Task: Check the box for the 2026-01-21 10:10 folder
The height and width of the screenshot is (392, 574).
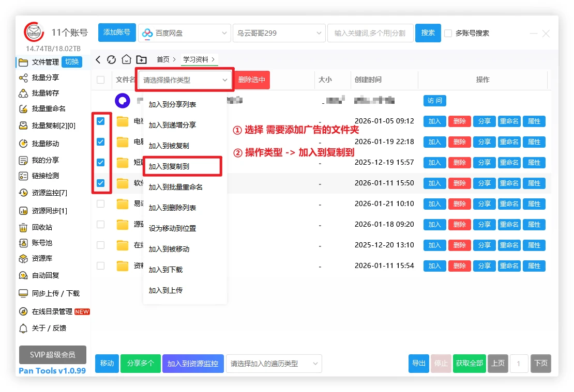Action: 100,203
